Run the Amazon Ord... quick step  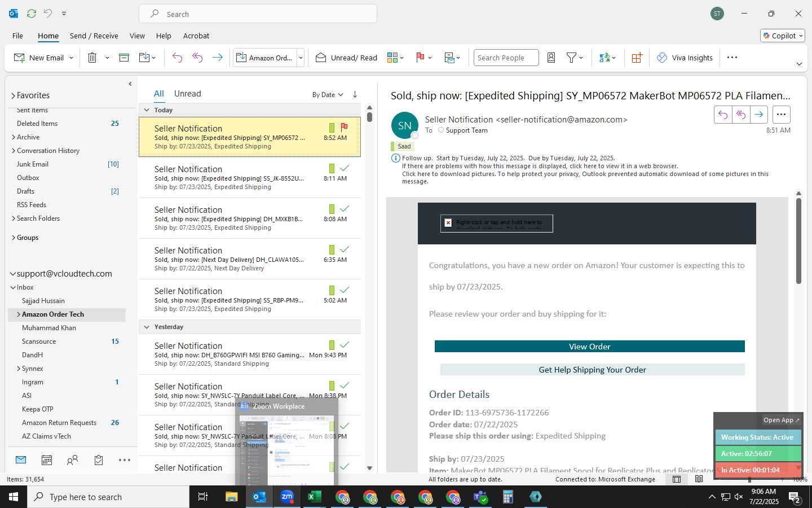(264, 58)
